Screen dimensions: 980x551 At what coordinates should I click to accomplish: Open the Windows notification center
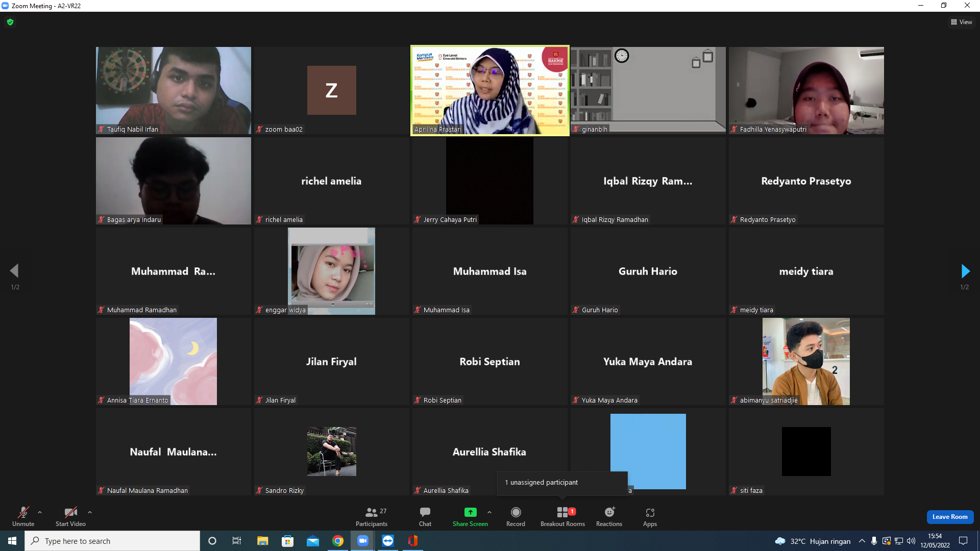pyautogui.click(x=963, y=541)
